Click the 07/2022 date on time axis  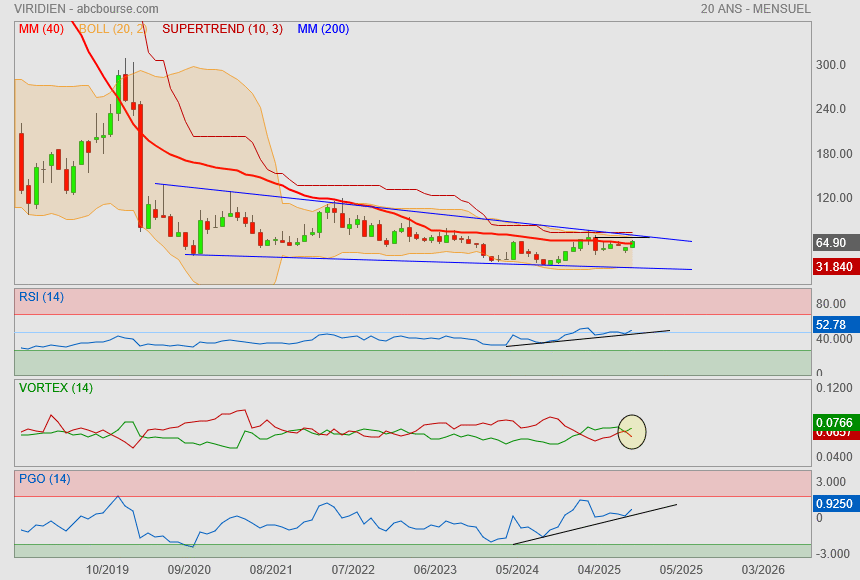[352, 570]
